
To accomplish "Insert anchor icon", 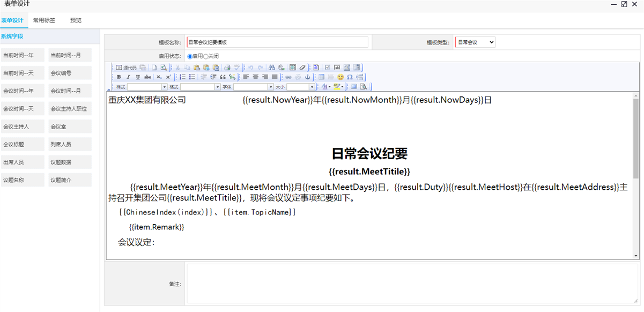I will (308, 77).
